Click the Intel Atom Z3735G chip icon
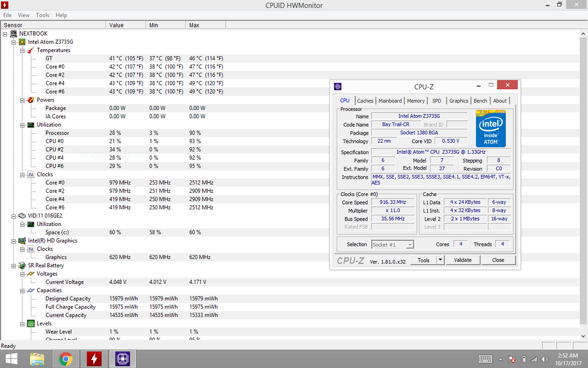 [22, 42]
